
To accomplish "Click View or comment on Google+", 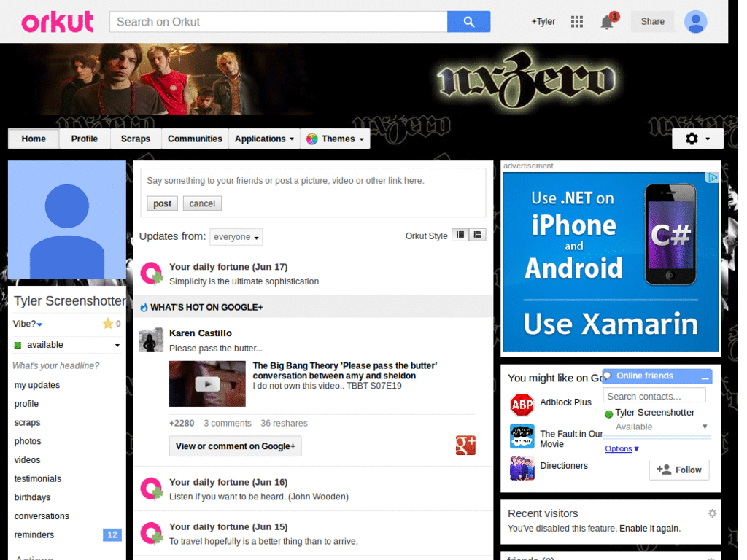I will click(x=236, y=446).
